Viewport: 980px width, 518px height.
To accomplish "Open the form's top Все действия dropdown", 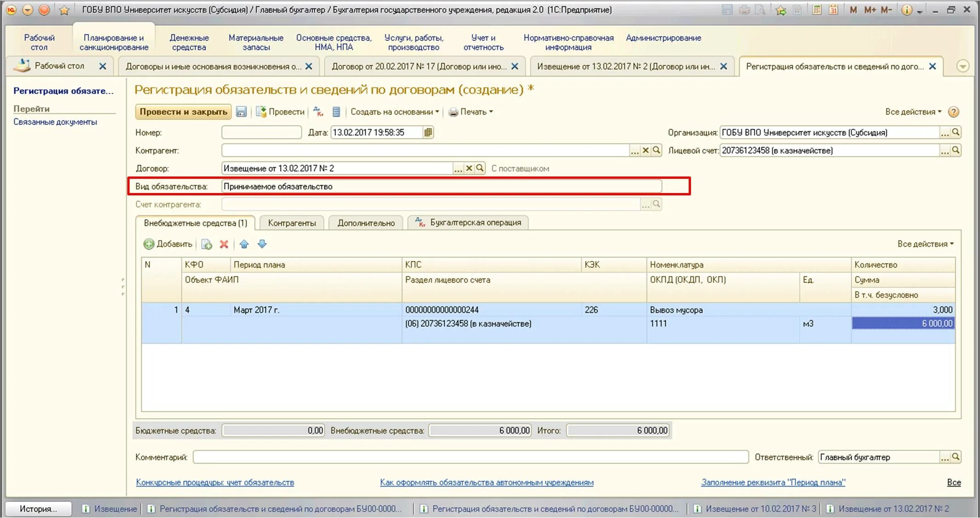I will click(x=913, y=112).
